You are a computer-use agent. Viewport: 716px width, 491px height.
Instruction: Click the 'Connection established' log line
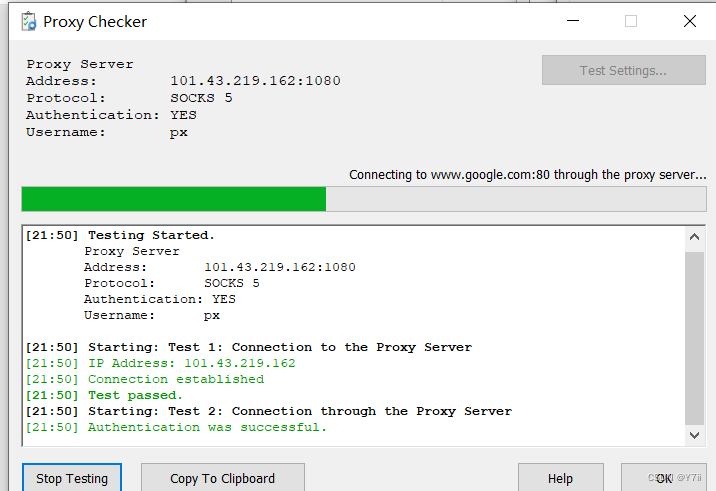145,379
